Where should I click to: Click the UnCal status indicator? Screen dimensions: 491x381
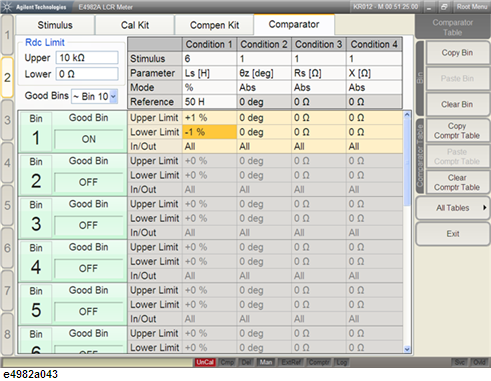pyautogui.click(x=205, y=362)
